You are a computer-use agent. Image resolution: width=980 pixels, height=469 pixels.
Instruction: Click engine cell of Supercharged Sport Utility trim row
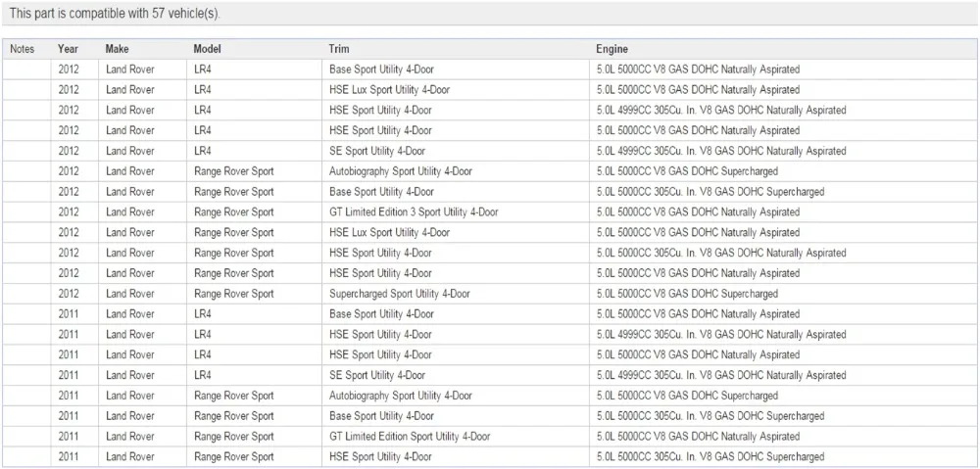tap(687, 294)
